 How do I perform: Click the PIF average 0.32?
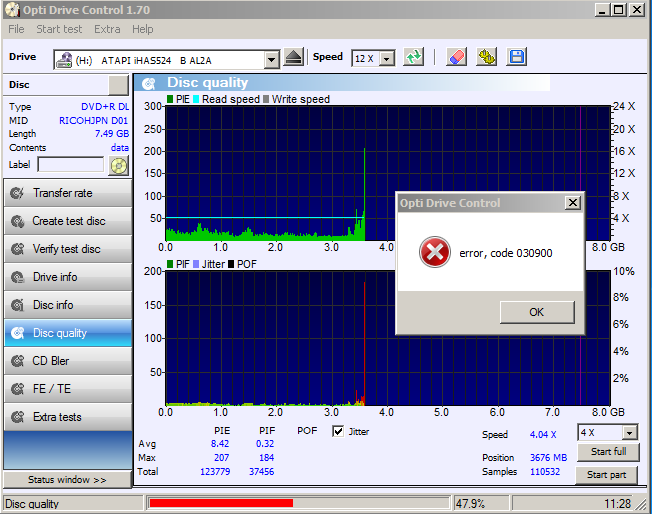coord(265,444)
